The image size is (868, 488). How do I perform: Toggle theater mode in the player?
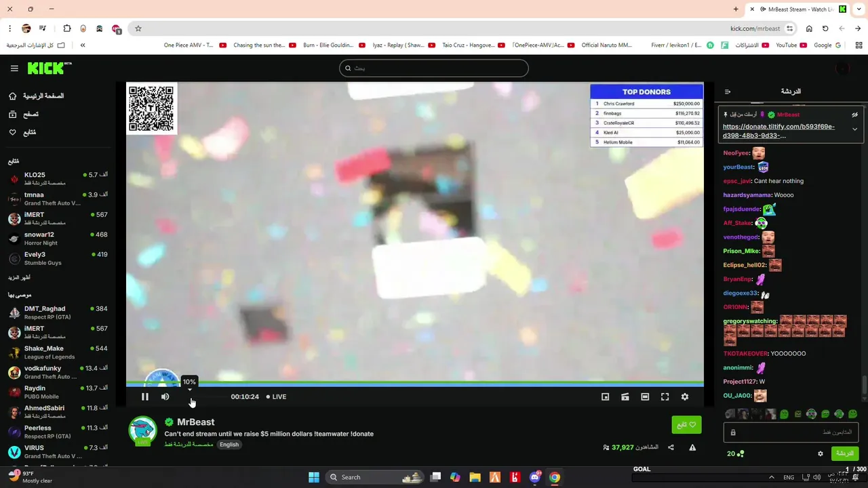(645, 396)
